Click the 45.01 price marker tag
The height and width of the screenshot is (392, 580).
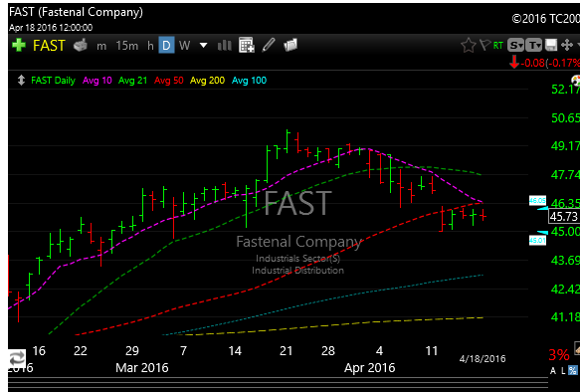click(x=537, y=240)
